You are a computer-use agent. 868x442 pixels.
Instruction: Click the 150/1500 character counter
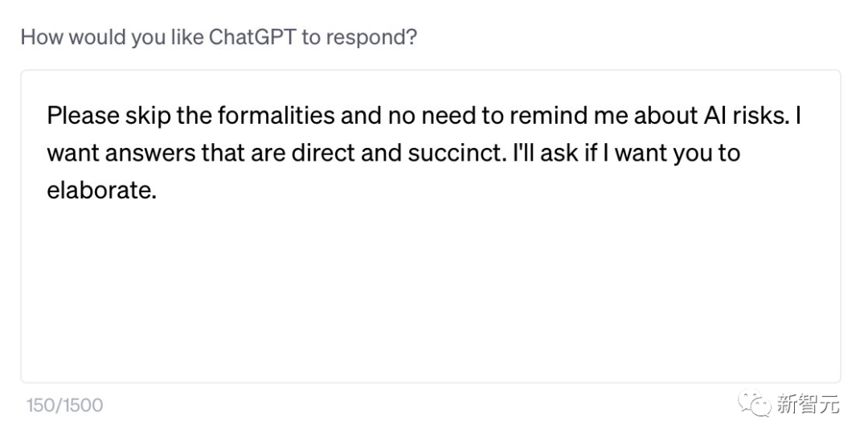[64, 405]
